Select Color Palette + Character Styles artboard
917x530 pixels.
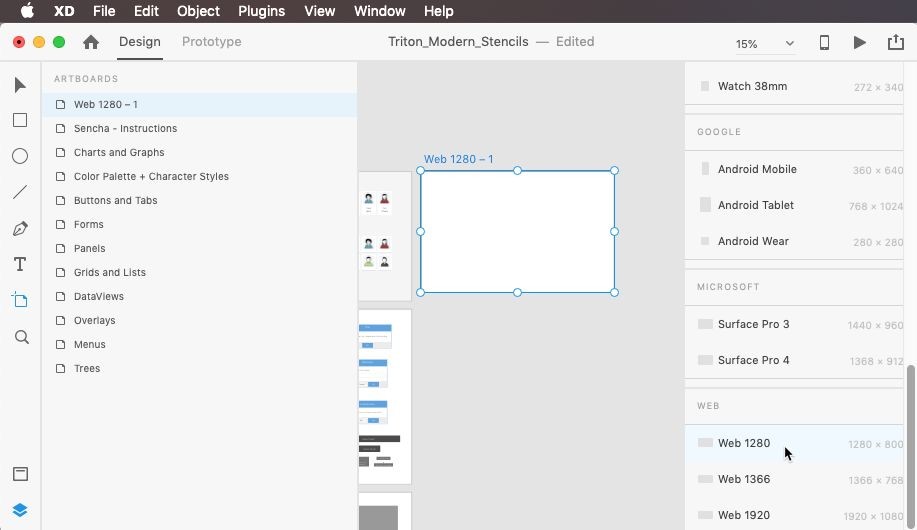[151, 177]
